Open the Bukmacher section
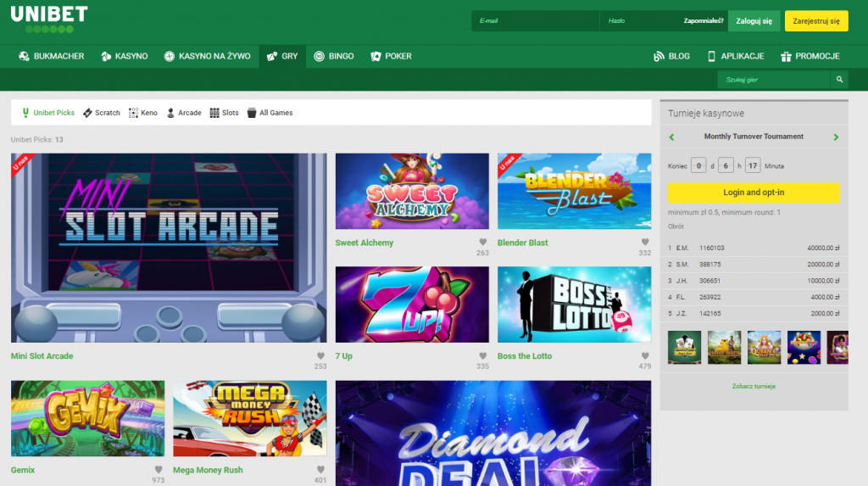This screenshot has height=486, width=868. [x=51, y=56]
